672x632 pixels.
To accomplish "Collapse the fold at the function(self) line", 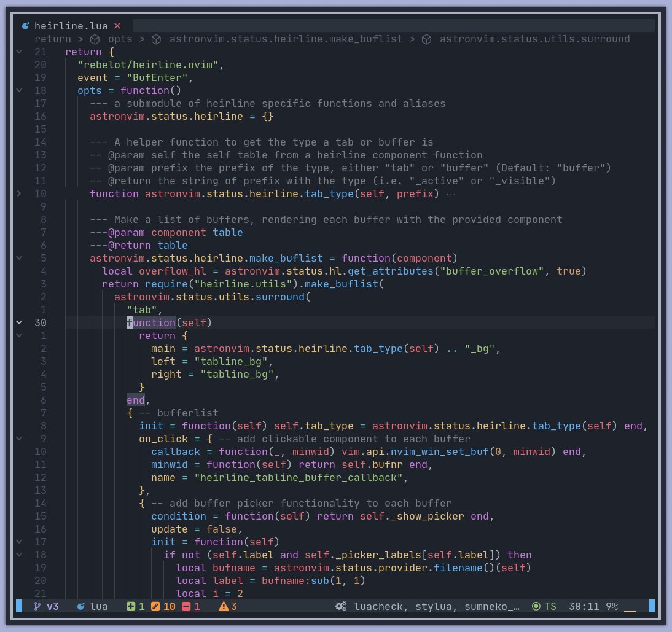I will pos(19,322).
